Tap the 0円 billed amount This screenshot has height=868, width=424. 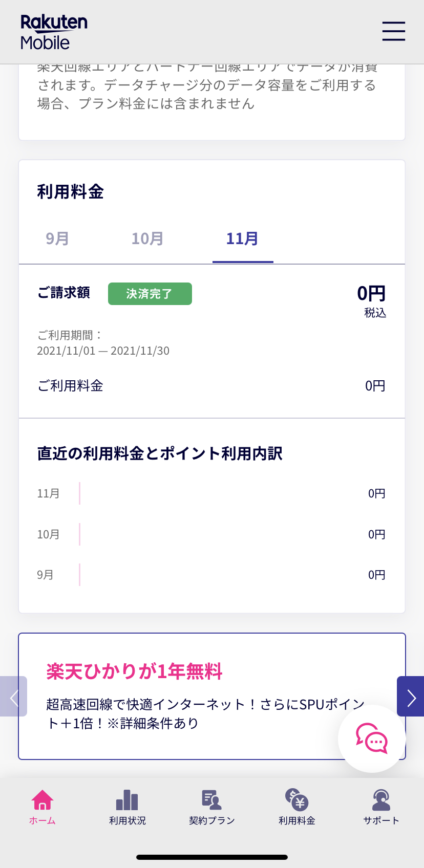371,294
